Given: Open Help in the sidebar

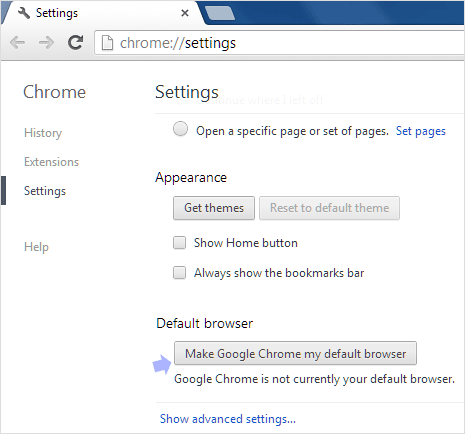Looking at the screenshot, I should coord(36,247).
